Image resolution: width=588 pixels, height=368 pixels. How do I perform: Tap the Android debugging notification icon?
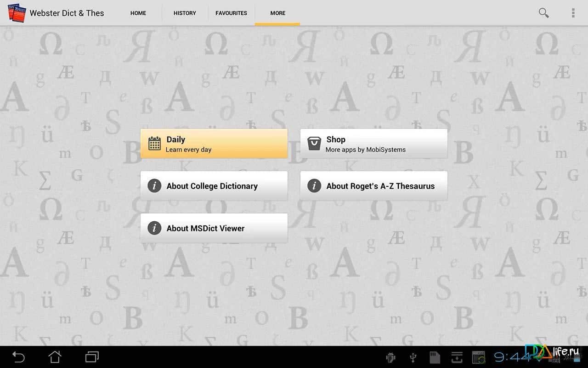click(x=391, y=357)
